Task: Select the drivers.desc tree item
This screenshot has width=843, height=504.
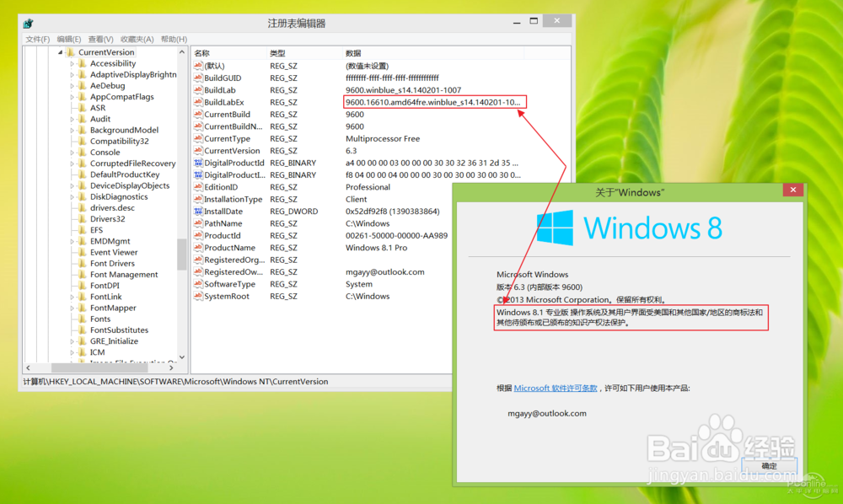Action: point(112,208)
